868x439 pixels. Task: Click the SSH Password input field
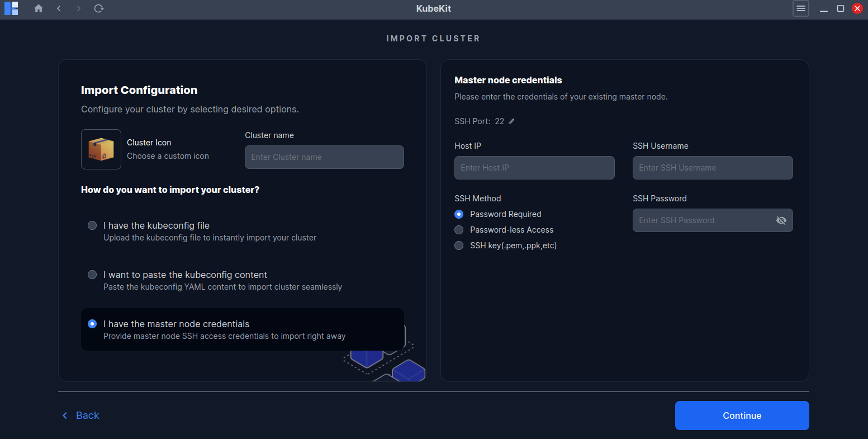pyautogui.click(x=704, y=220)
